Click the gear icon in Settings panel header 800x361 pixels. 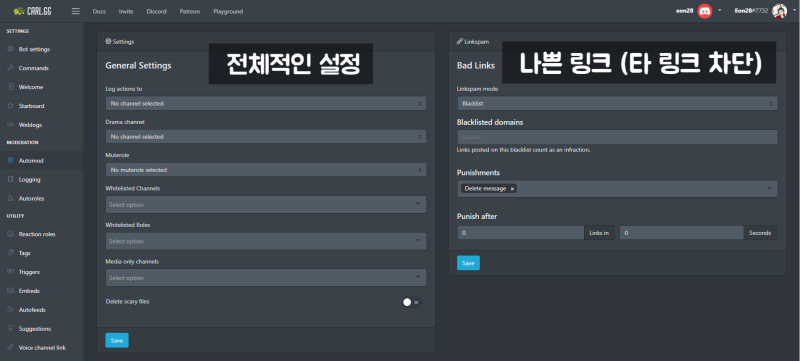pos(108,42)
